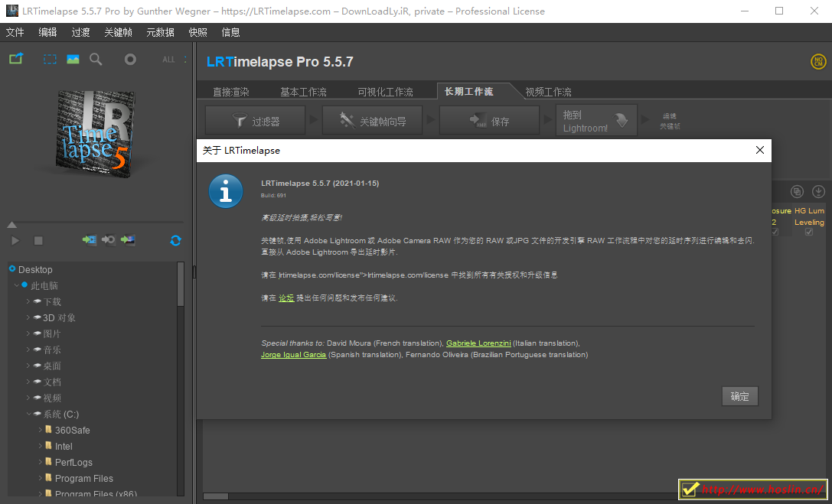This screenshot has height=504, width=832.
Task: Click the LRTimelapse 5 box thumbnail
Action: pos(94,134)
